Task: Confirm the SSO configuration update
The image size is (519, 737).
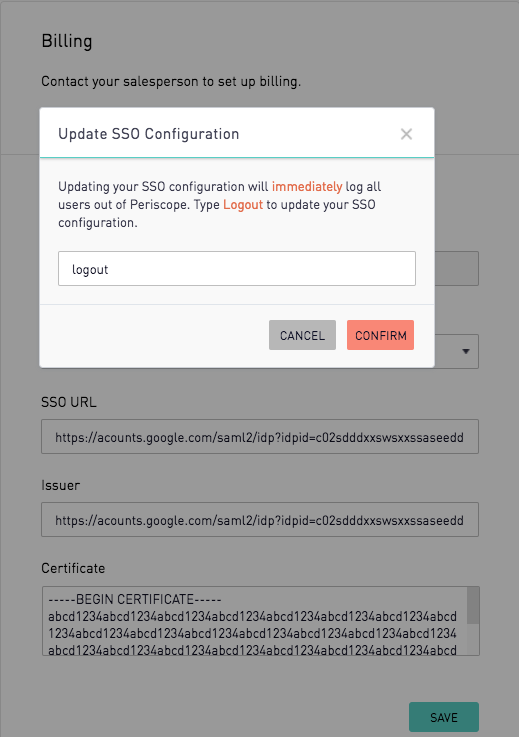Action: point(380,335)
